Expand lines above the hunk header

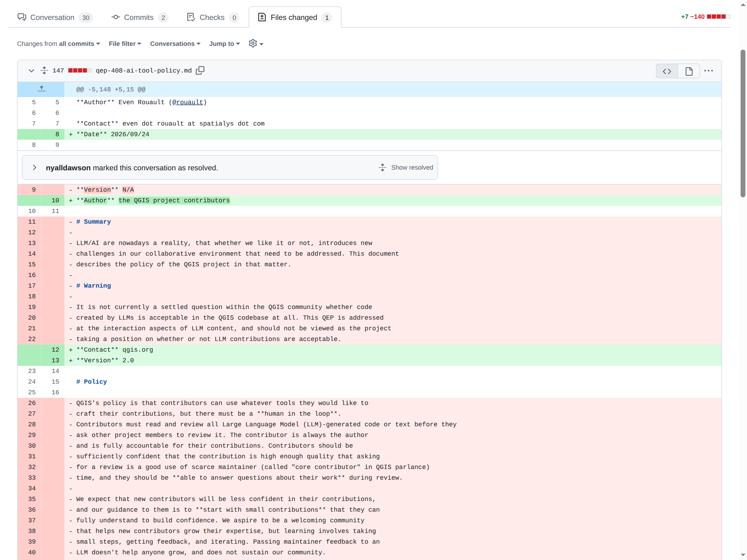(41, 89)
